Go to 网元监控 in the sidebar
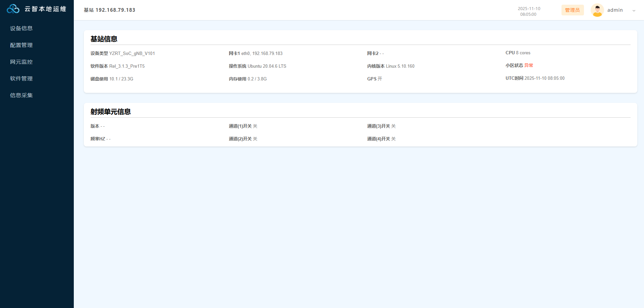The image size is (644, 308). pyautogui.click(x=21, y=62)
